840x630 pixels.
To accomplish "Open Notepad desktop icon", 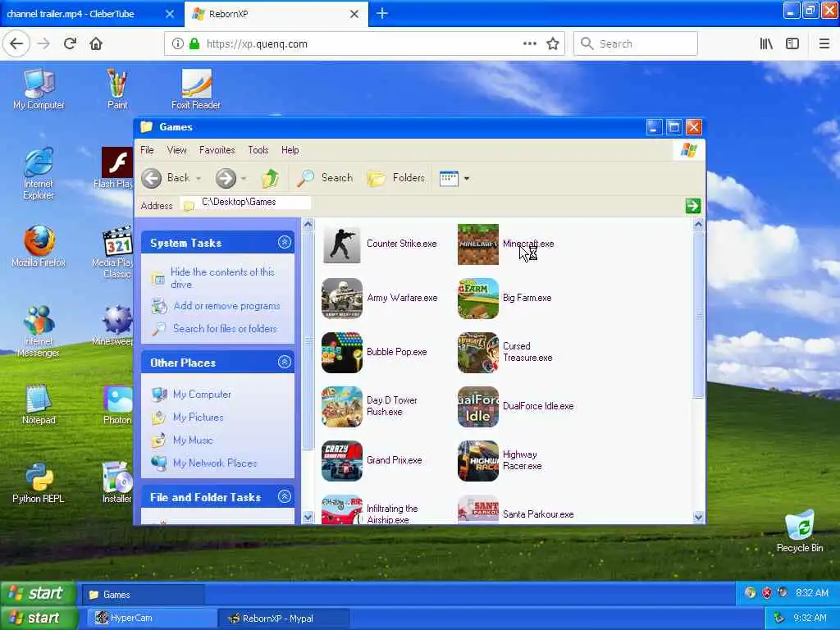I will 39,404.
